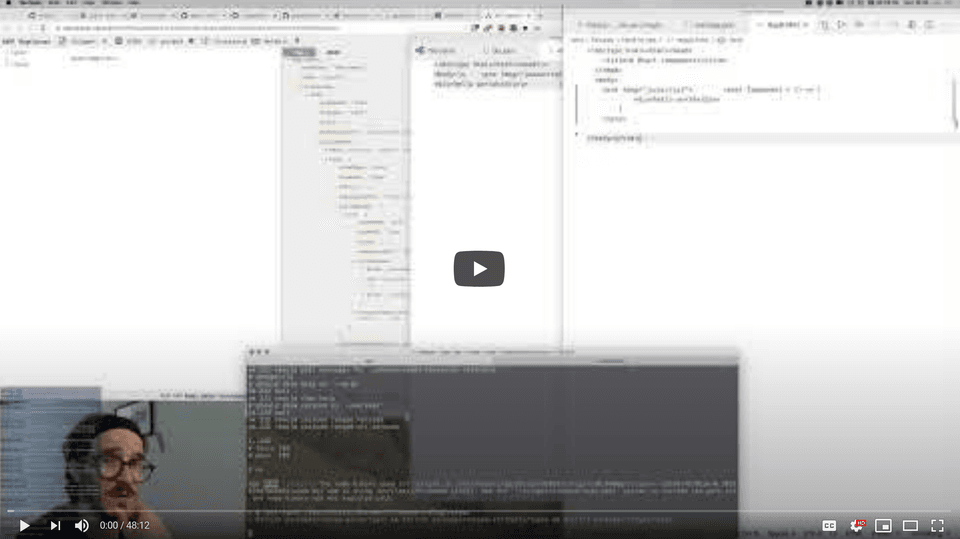Click the video progress bar to seek

(480, 510)
